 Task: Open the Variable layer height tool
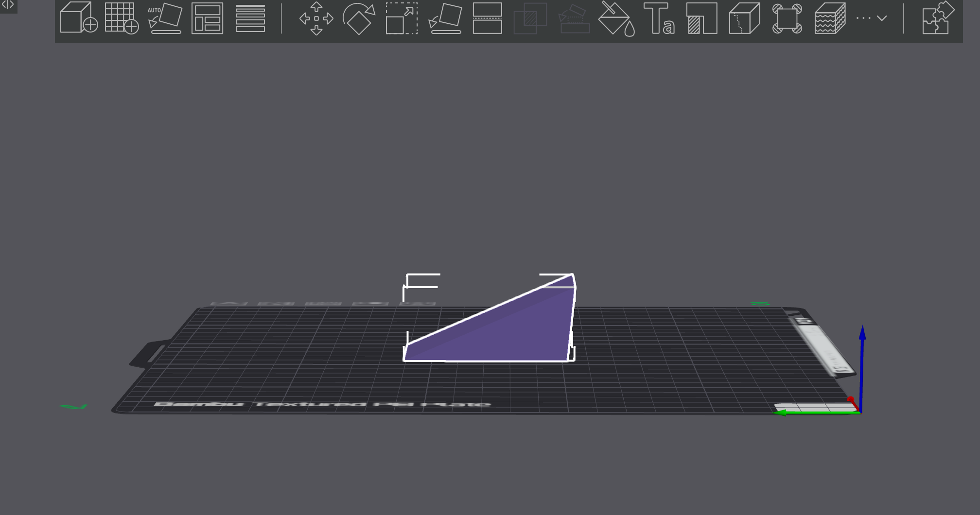(250, 18)
